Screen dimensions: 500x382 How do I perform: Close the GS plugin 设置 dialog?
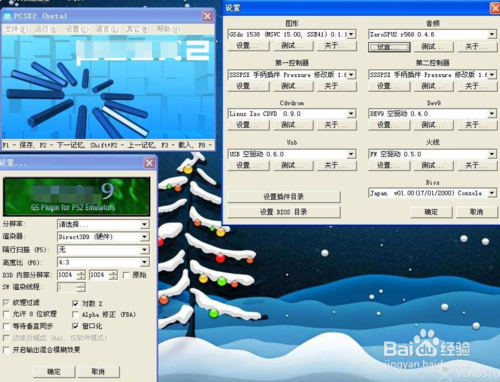click(x=149, y=163)
